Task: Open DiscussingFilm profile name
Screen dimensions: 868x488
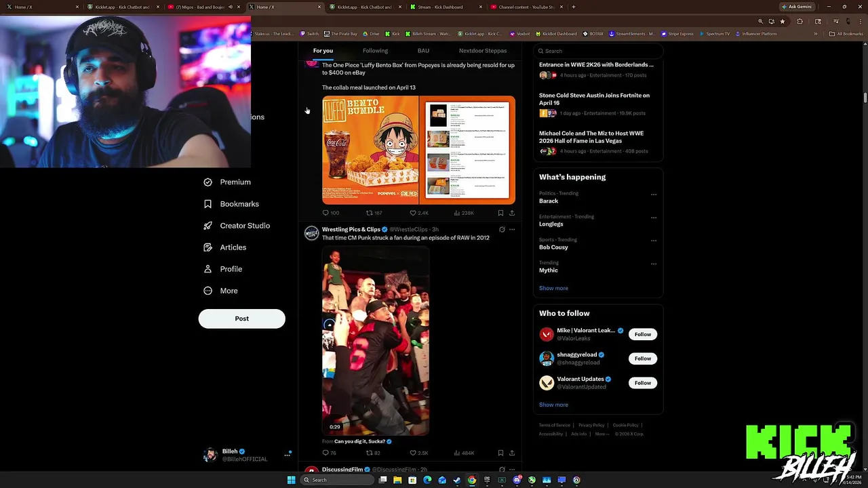Action: (342, 469)
